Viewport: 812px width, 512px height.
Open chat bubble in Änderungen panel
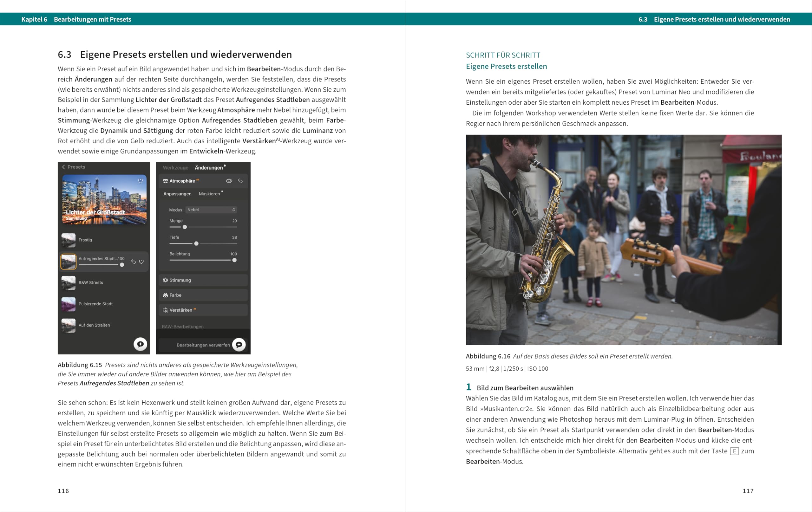click(x=239, y=345)
